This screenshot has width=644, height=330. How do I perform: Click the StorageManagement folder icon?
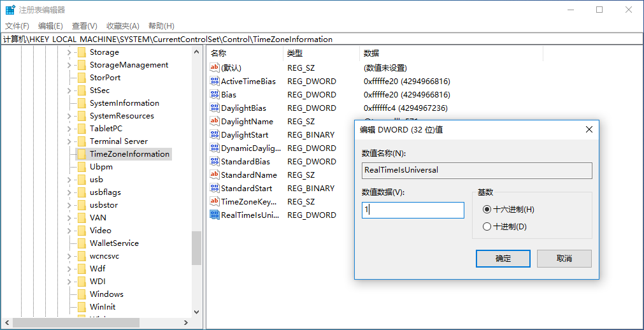pos(82,65)
